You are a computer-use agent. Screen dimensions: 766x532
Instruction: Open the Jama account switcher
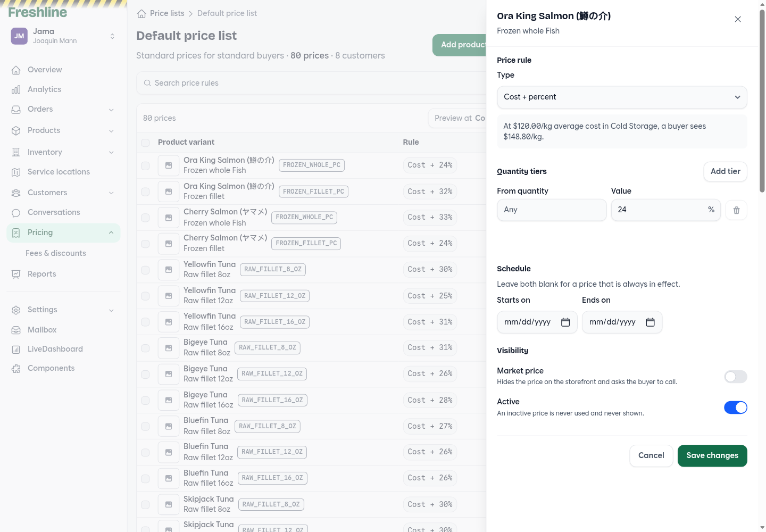tap(63, 36)
